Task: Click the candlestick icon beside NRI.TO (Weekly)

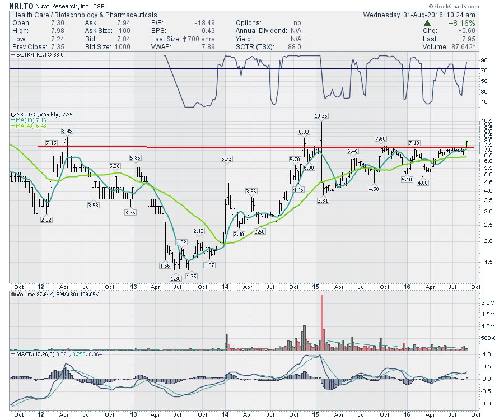Action: click(12, 114)
